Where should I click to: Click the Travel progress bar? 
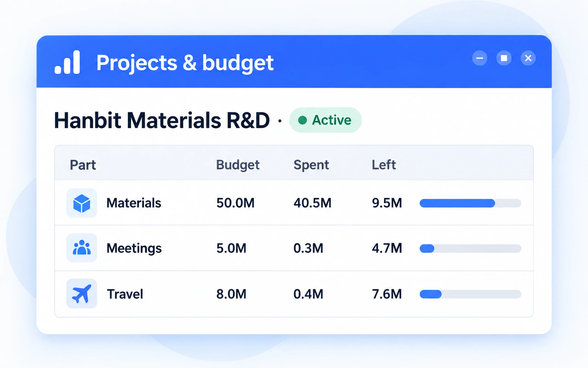click(x=470, y=294)
